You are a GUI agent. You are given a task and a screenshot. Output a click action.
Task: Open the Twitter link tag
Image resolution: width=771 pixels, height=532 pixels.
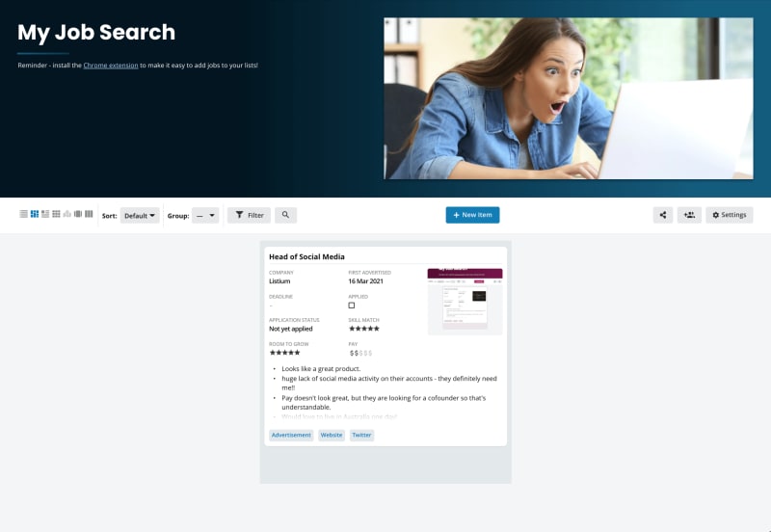(361, 436)
